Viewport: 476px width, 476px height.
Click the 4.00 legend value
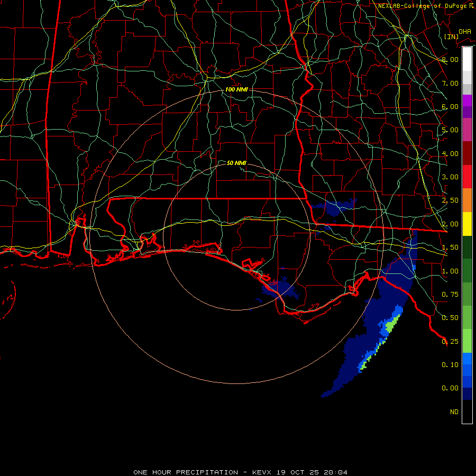point(450,153)
